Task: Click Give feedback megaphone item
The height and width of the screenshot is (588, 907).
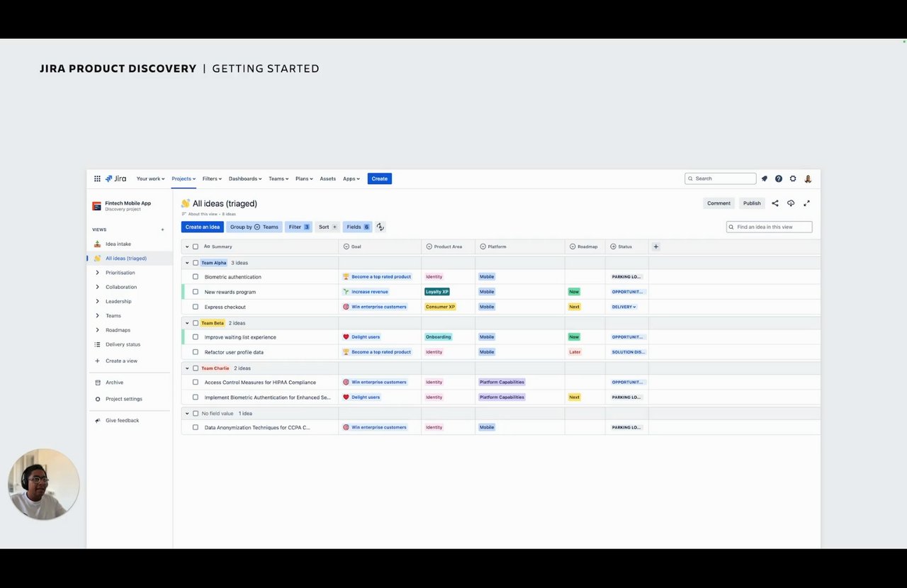Action: click(x=130, y=421)
